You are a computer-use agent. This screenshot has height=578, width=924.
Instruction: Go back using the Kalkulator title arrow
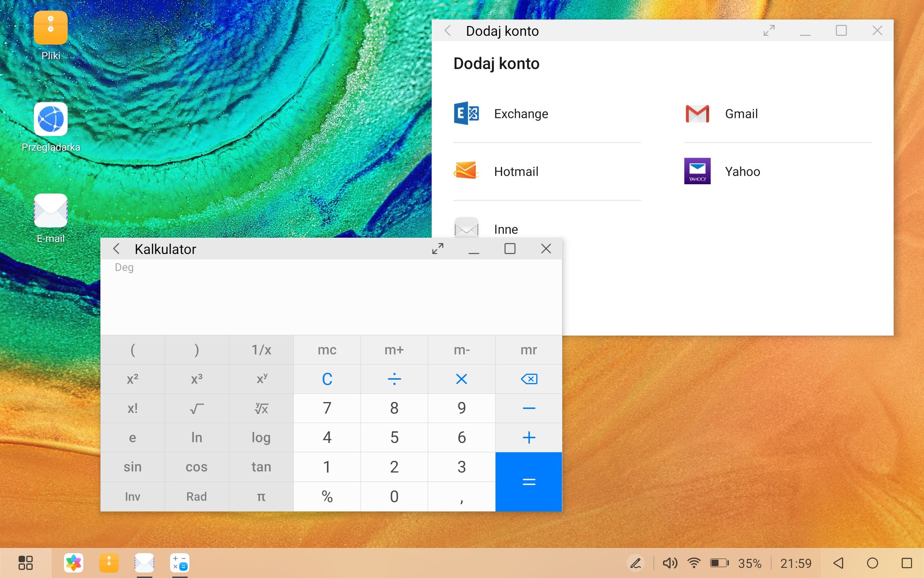[x=116, y=249]
